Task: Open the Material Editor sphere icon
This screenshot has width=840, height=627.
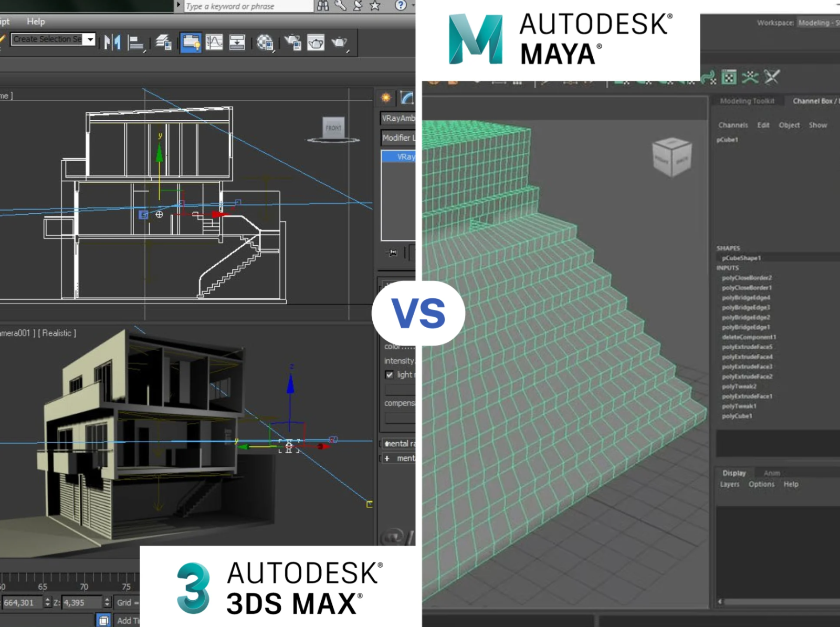Action: pyautogui.click(x=265, y=43)
